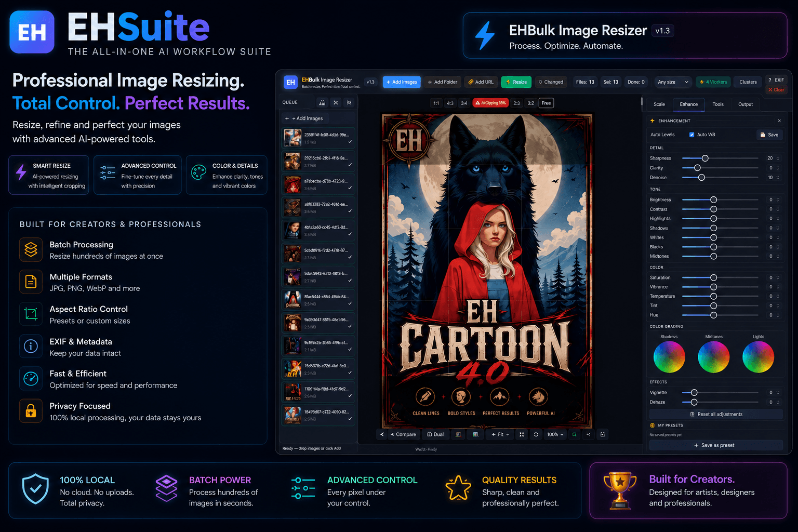Select the 1:1 aspect ratio preset
Viewport: 798px width, 532px height.
click(x=436, y=103)
